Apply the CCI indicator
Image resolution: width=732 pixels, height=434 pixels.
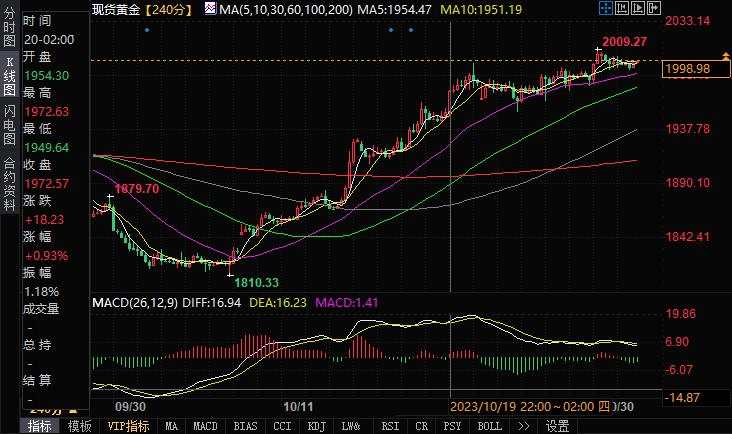(x=282, y=426)
